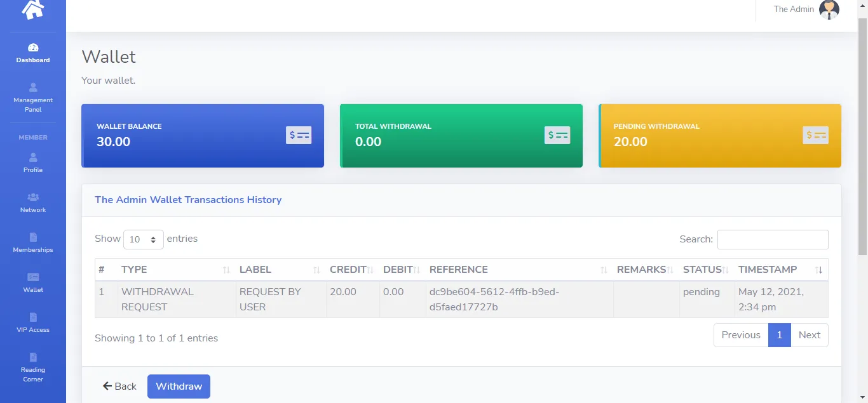Open the Show entries dropdown
Screen dimensions: 868x403
click(x=143, y=239)
